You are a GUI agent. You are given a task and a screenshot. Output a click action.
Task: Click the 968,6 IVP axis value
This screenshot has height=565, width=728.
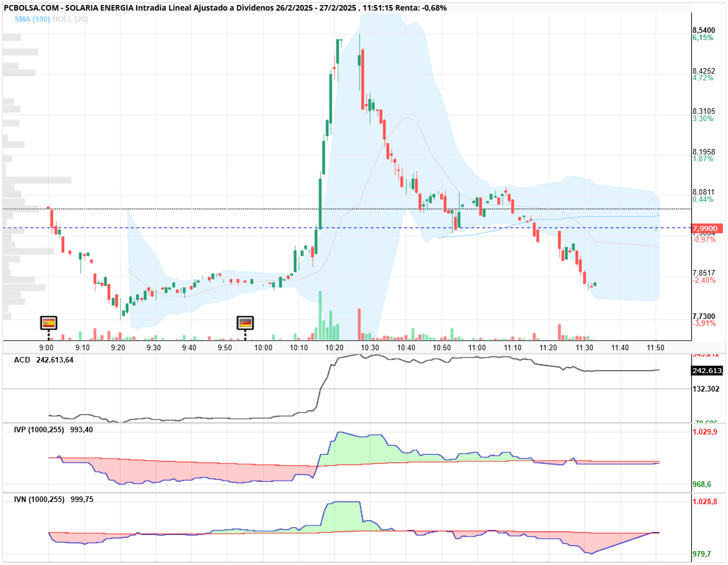(x=702, y=484)
